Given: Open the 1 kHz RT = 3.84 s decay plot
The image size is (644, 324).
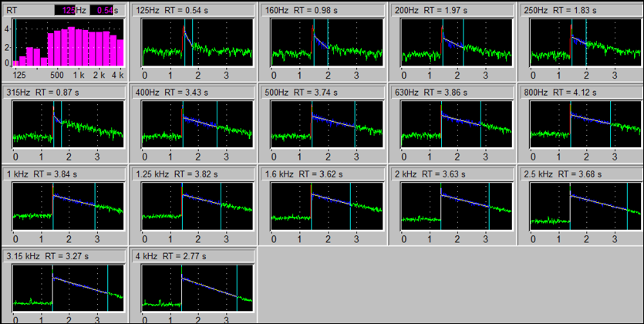Looking at the screenshot, I should (68, 206).
